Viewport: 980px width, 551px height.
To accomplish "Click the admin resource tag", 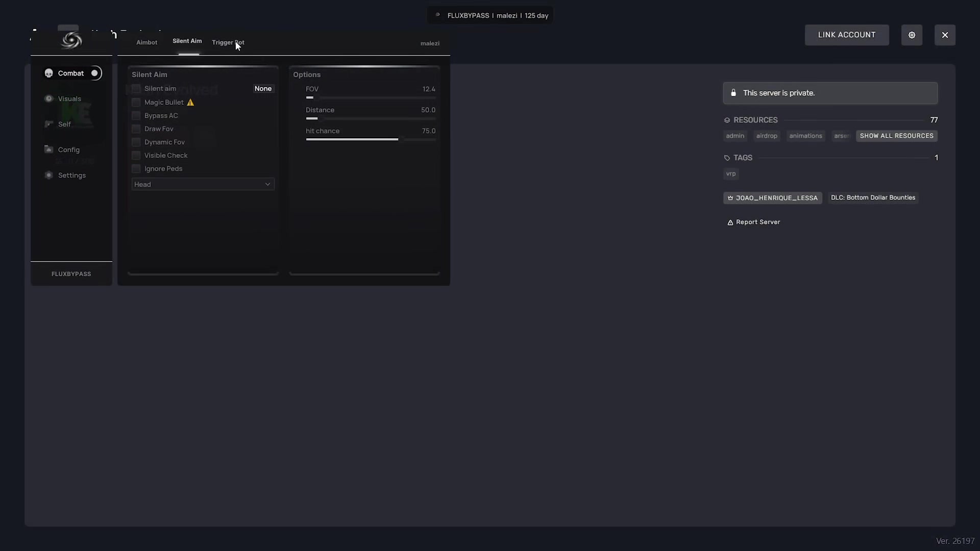I will coord(735,136).
